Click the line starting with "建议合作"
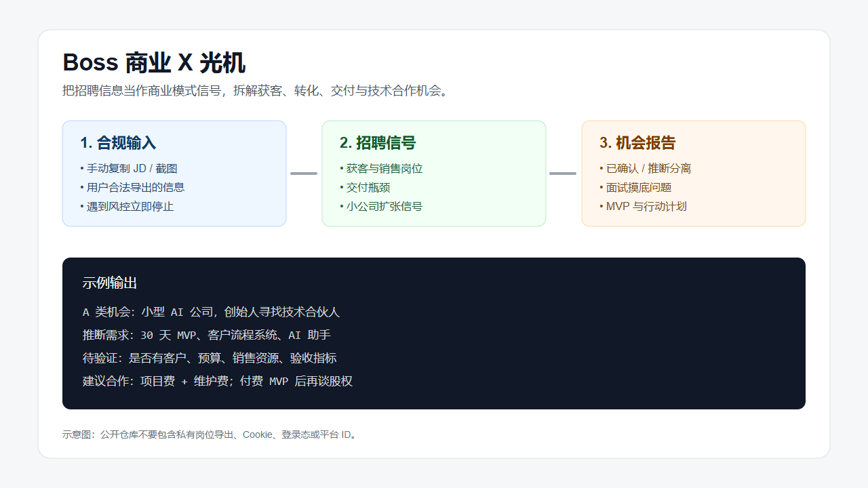 [218, 382]
